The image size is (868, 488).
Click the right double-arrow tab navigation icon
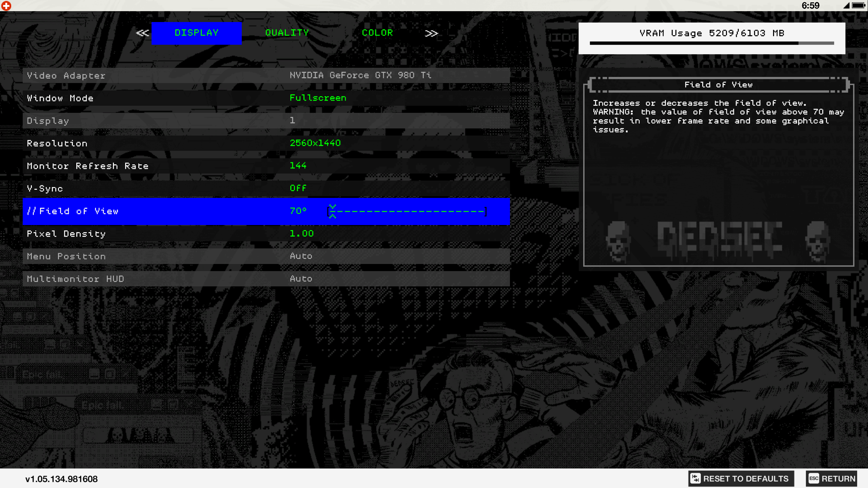pos(431,33)
